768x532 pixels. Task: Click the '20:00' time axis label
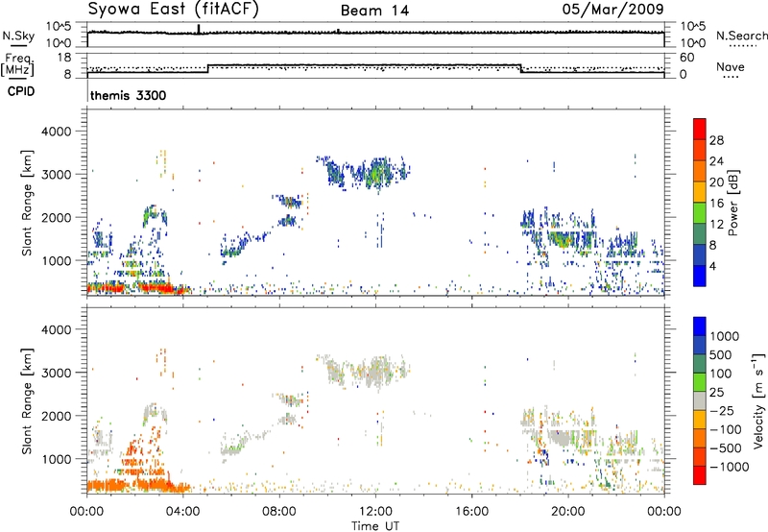click(x=567, y=512)
